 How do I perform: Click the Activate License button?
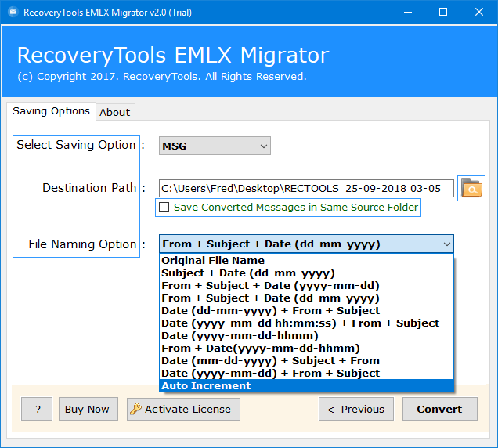(183, 409)
